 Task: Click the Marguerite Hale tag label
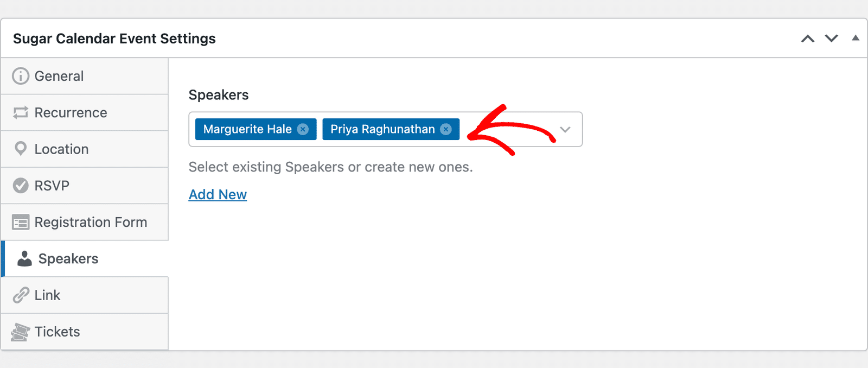pos(247,129)
